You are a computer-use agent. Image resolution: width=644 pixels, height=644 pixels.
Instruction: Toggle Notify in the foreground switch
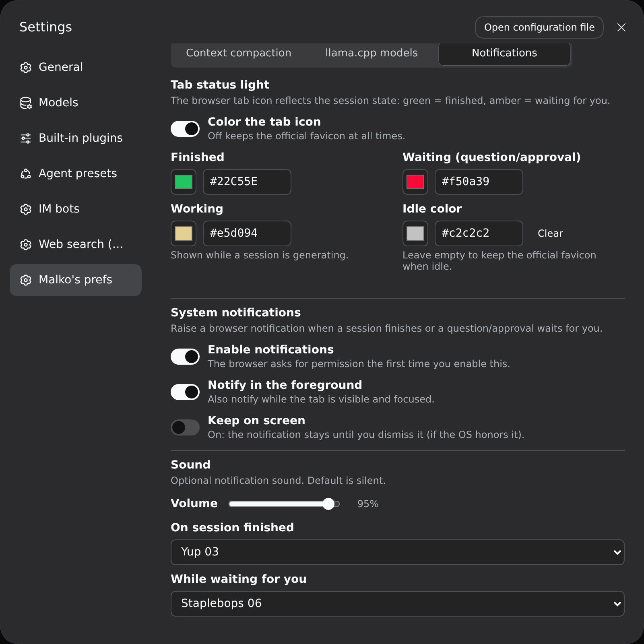pos(185,392)
